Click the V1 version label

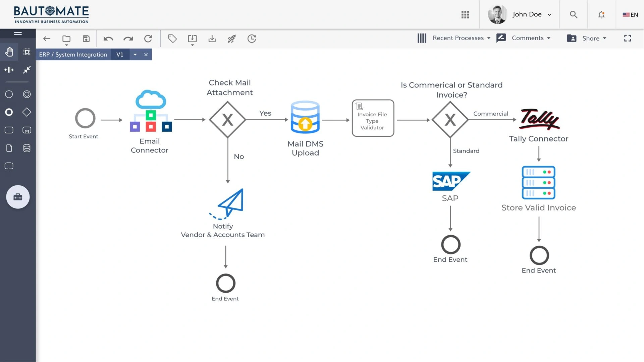coord(120,54)
